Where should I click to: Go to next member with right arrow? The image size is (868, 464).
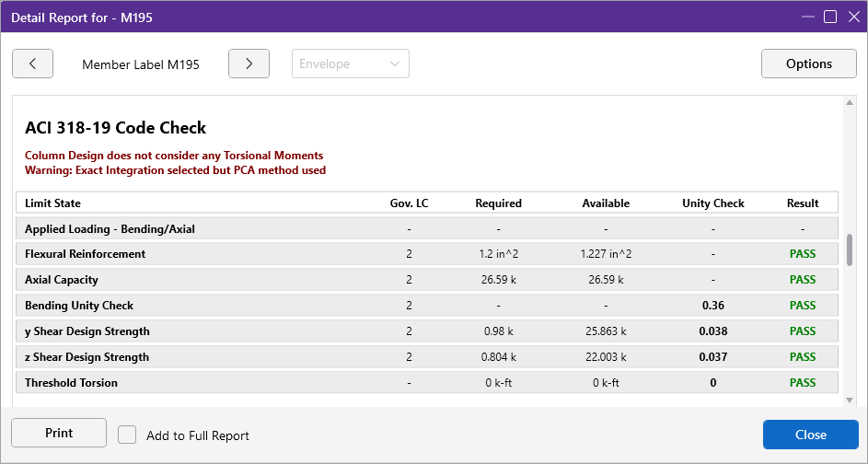click(249, 64)
